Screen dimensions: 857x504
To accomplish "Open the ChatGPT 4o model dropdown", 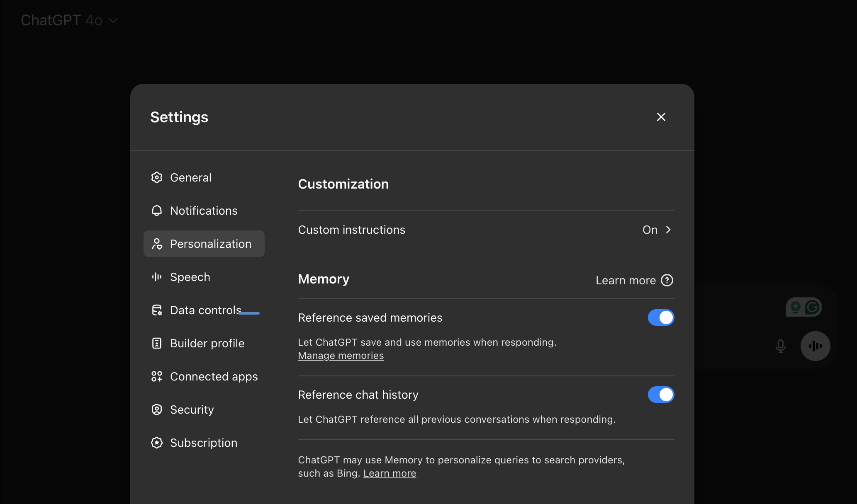I will 70,20.
